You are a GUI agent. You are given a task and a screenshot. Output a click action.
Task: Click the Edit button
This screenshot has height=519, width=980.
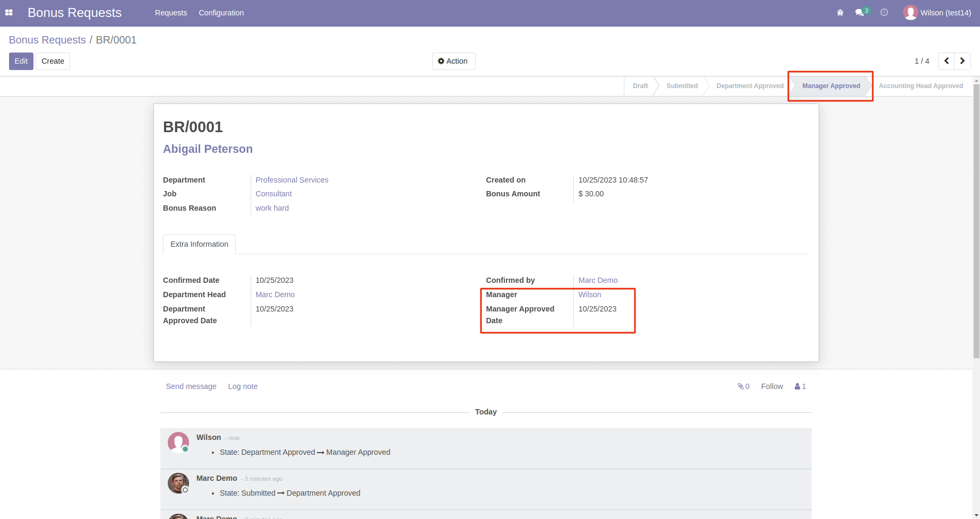coord(21,61)
